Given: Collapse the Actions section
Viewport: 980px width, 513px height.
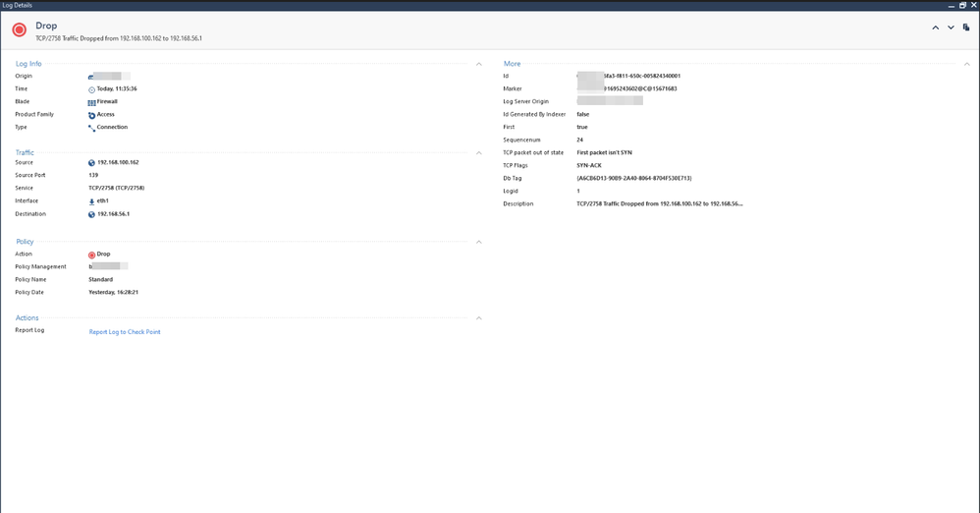Looking at the screenshot, I should tap(479, 317).
